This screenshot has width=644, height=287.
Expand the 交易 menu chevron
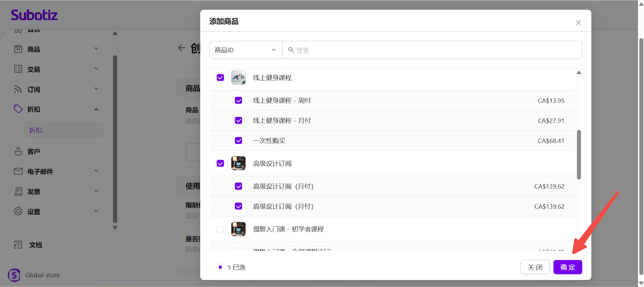[96, 69]
